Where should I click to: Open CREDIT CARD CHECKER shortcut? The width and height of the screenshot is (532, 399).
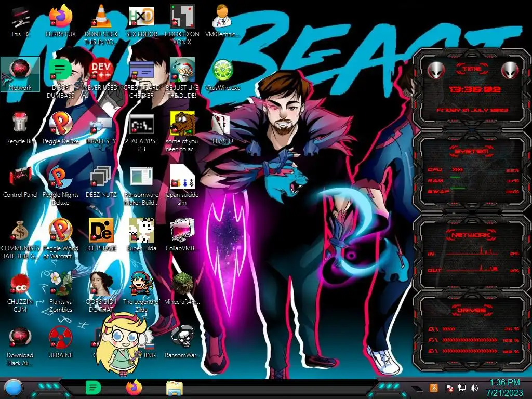tap(142, 79)
